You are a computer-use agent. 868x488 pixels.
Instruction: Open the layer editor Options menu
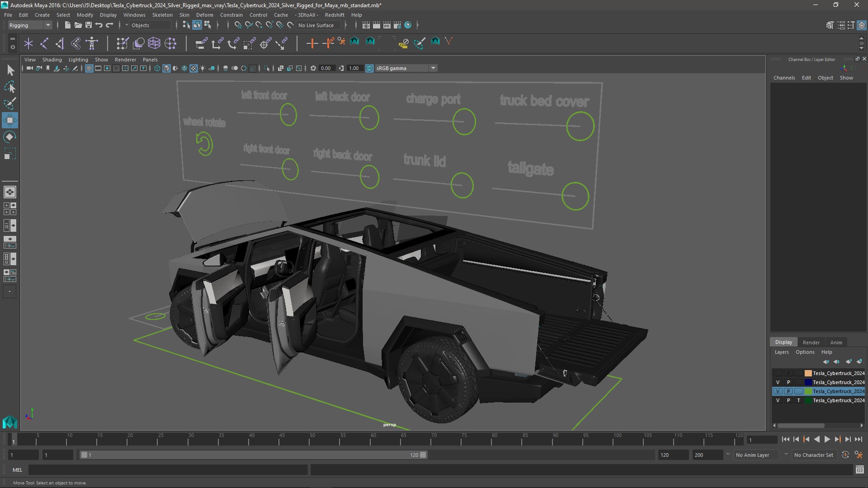(805, 352)
